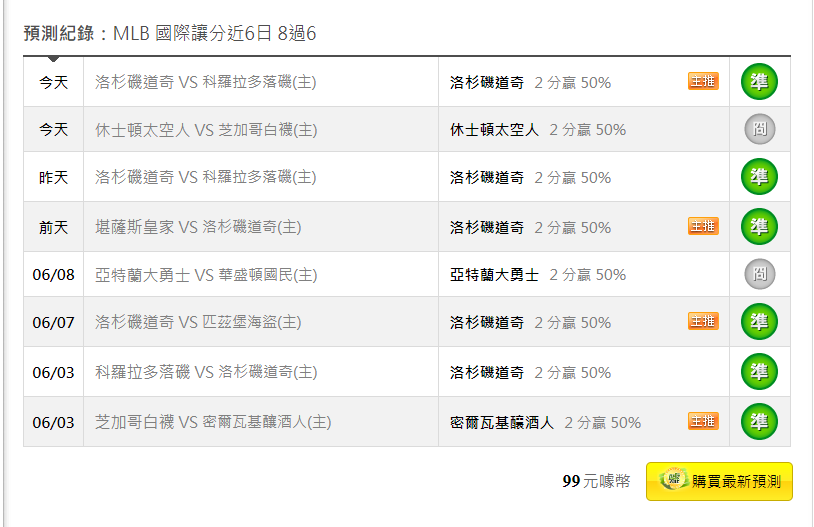Open the 亞特蘭大勇士 VS 華盛頓國民(主) matchup
The height and width of the screenshot is (527, 814).
click(x=206, y=275)
